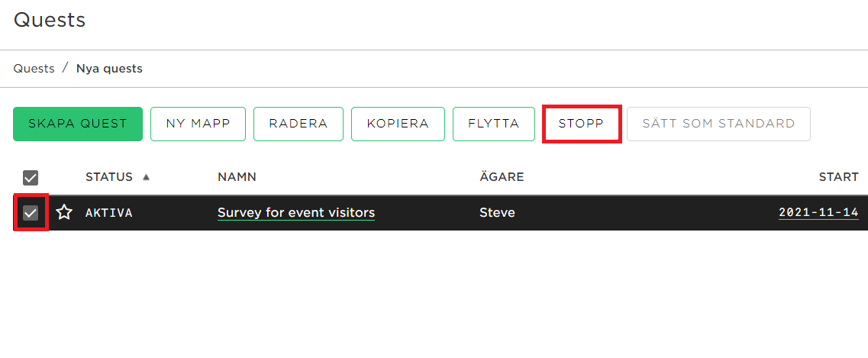This screenshot has height=358, width=868.
Task: Sort by the ÄGARE column header
Action: 502,177
